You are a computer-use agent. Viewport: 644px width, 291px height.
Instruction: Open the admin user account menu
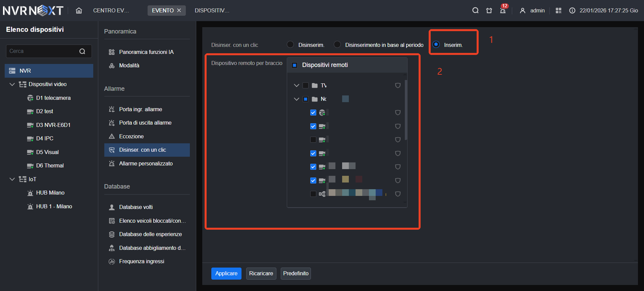tap(532, 10)
